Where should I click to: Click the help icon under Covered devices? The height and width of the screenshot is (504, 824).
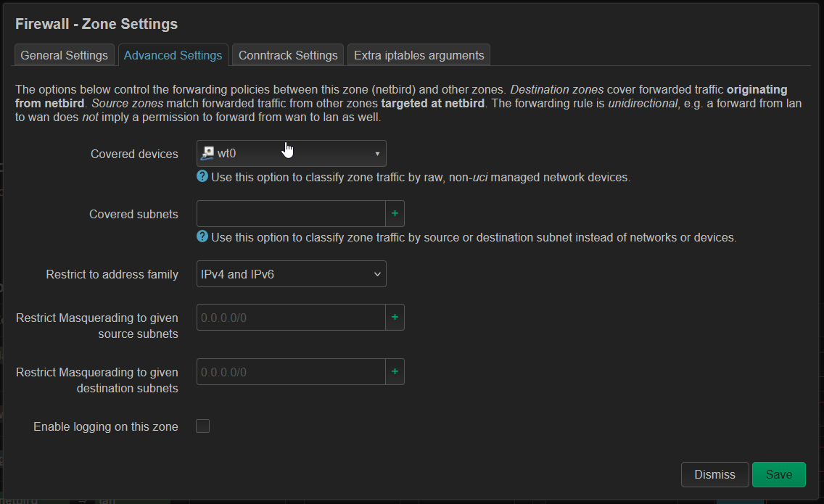pos(202,177)
